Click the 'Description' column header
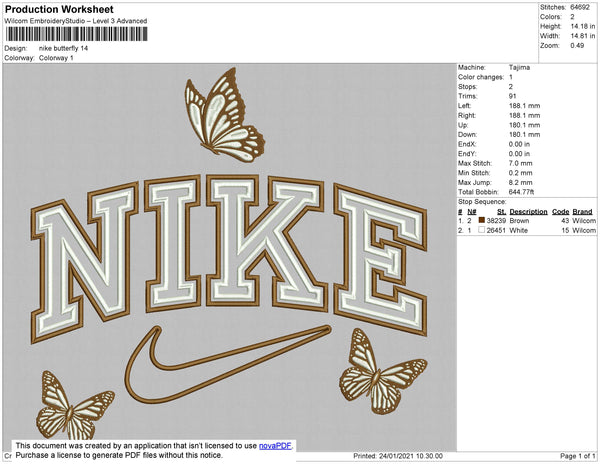 point(528,212)
